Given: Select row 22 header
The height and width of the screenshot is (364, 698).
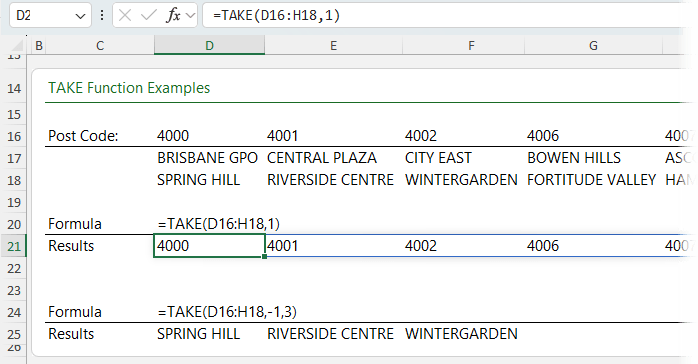Looking at the screenshot, I should tap(14, 268).
